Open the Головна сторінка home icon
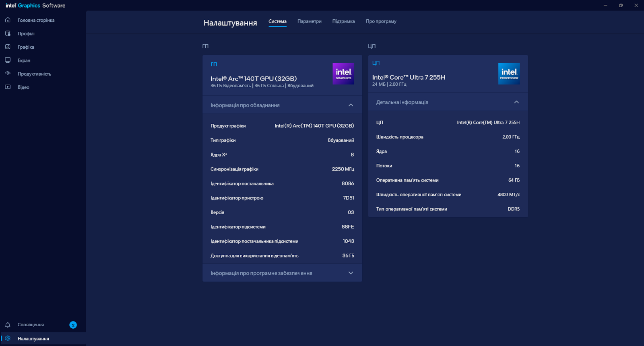 pos(8,20)
